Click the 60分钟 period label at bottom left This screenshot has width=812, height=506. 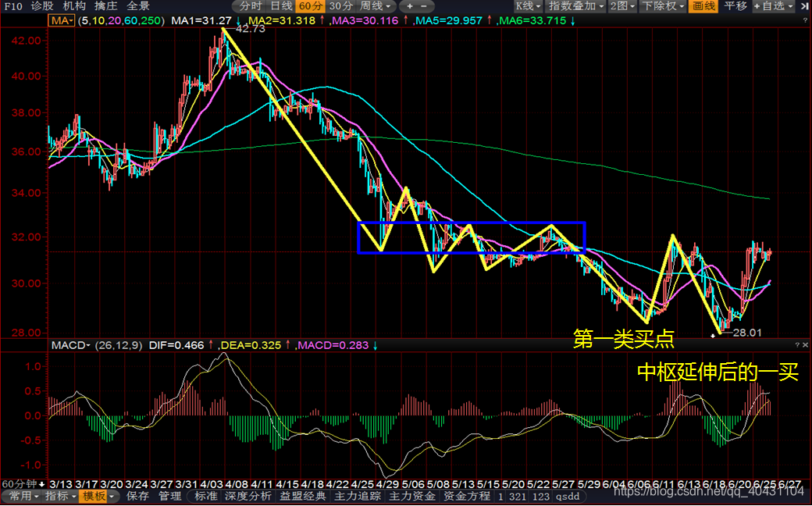pyautogui.click(x=20, y=483)
